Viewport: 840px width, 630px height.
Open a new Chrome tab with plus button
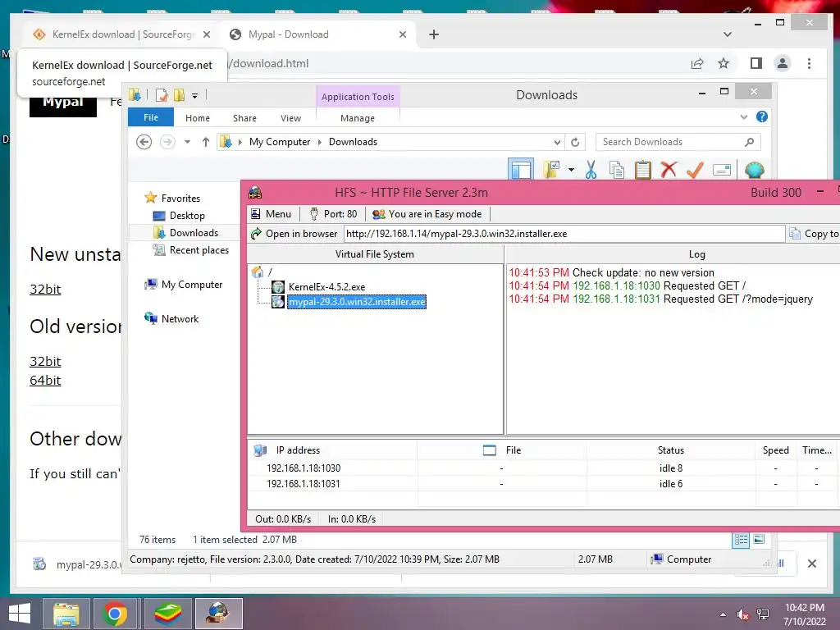point(434,34)
